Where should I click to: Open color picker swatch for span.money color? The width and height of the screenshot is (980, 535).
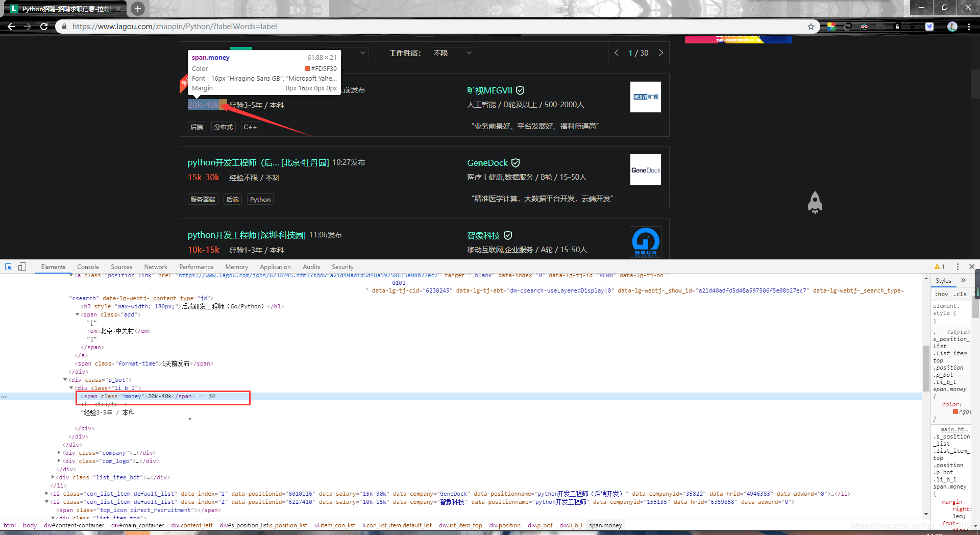click(955, 411)
